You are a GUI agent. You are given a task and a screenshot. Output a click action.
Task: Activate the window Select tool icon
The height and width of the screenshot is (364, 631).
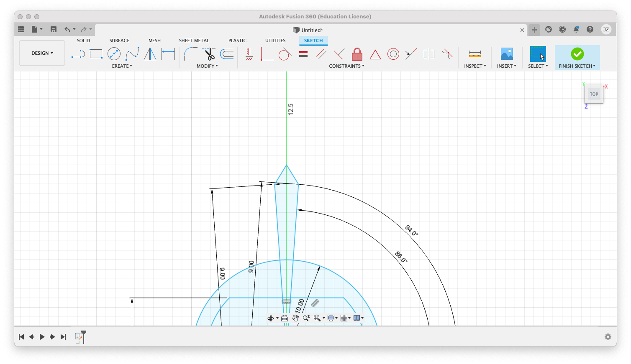pyautogui.click(x=538, y=54)
